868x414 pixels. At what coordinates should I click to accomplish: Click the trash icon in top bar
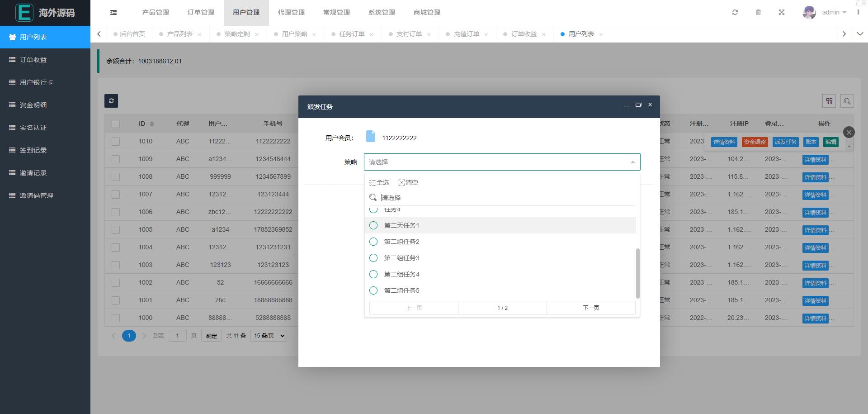click(x=758, y=13)
